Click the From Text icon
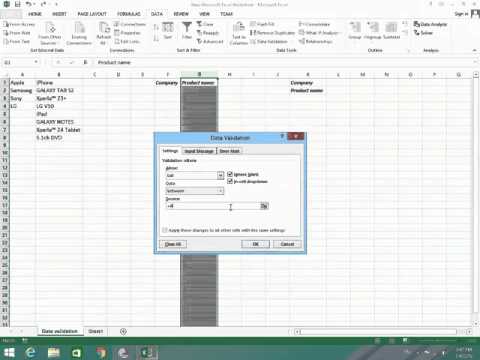The height and width of the screenshot is (360, 480). (16, 41)
